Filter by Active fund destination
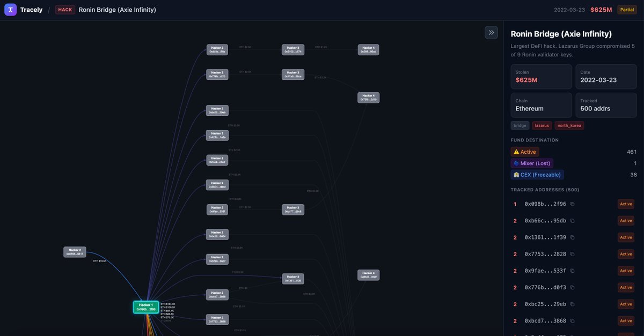Screen dimensions: 644x336 pyautogui.click(x=525, y=152)
